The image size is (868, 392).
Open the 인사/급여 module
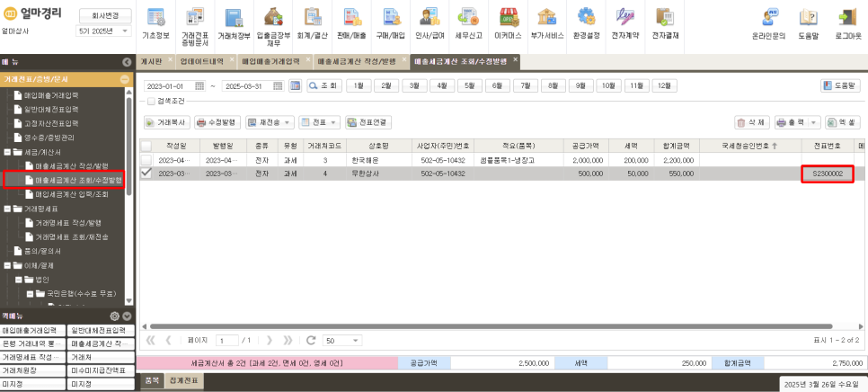coord(430,23)
